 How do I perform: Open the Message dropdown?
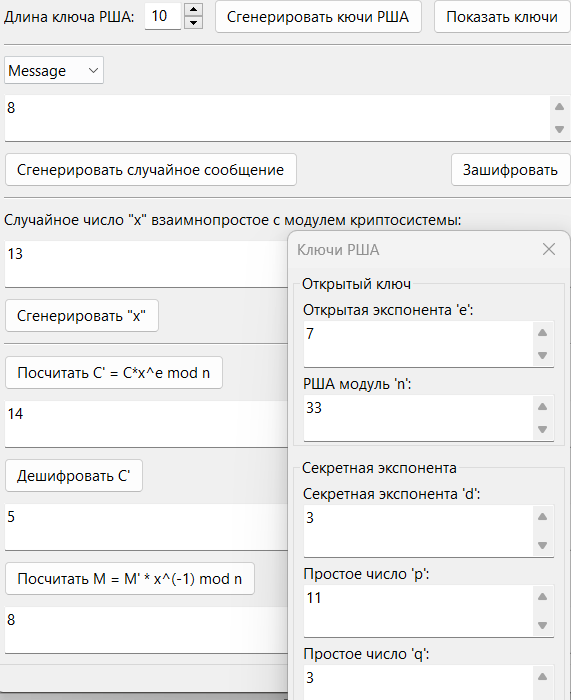pyautogui.click(x=54, y=70)
